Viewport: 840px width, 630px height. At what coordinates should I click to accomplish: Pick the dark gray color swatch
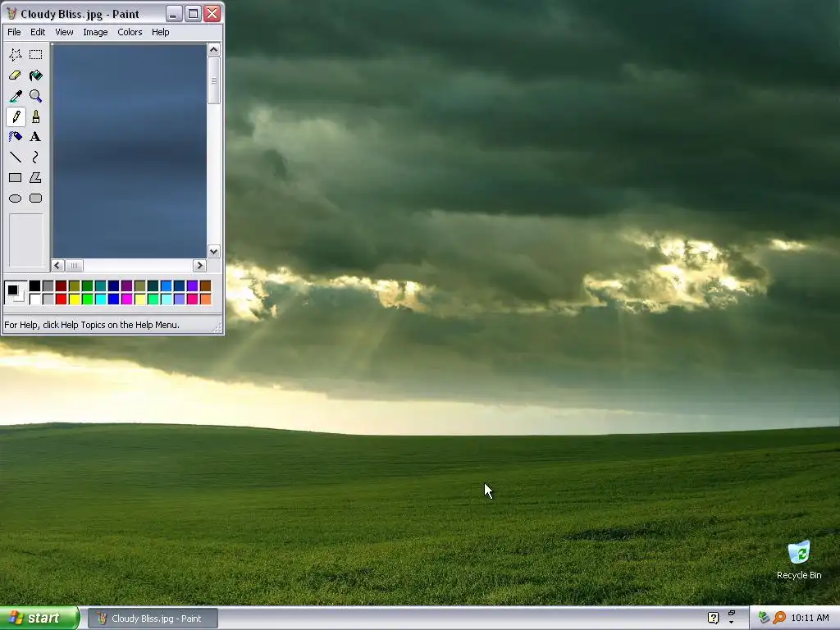[48, 286]
